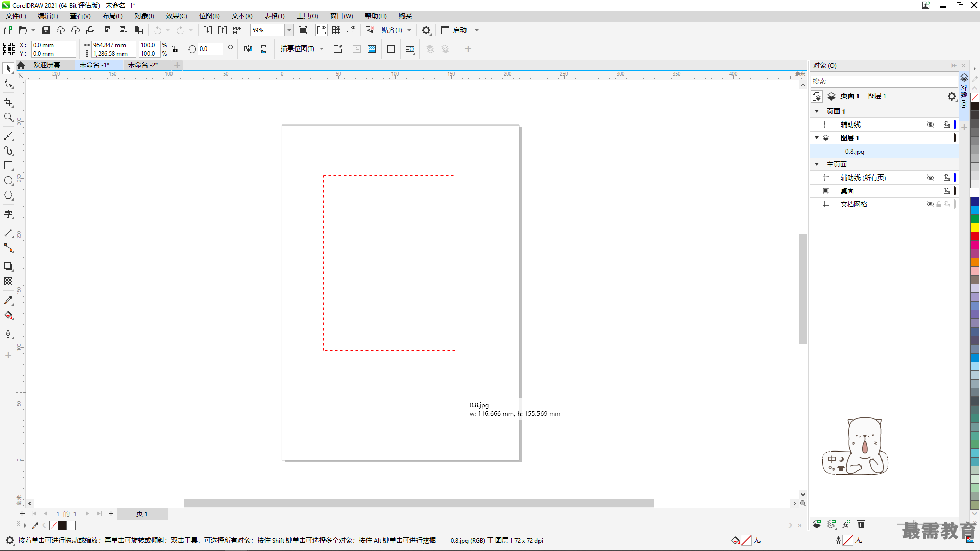Click the 描摹位图 button
The width and height of the screenshot is (980, 551).
pyautogui.click(x=297, y=49)
